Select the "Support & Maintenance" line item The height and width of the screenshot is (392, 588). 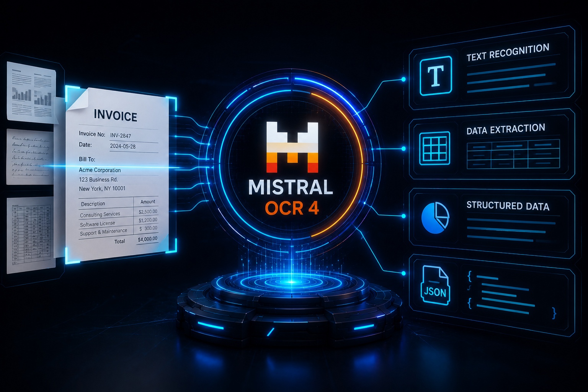click(103, 232)
